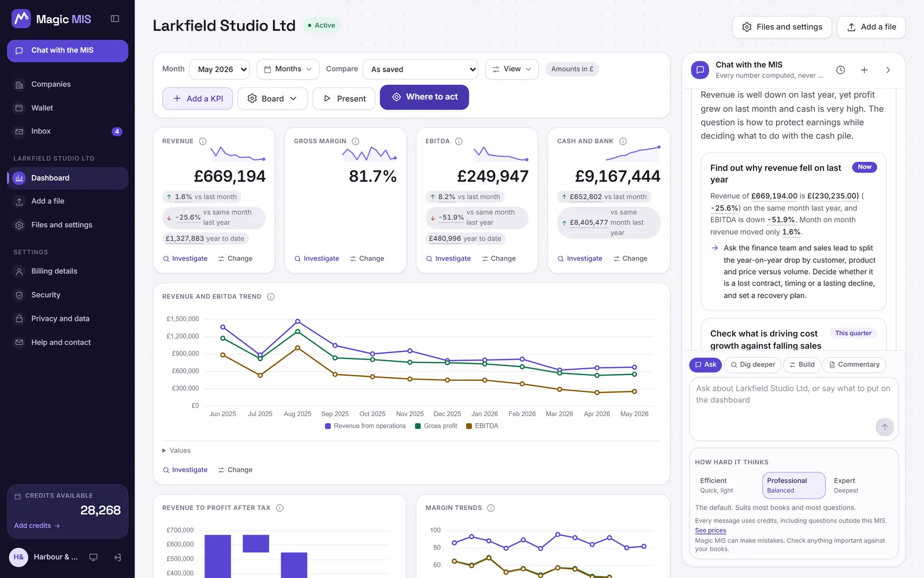The width and height of the screenshot is (924, 578).
Task: Show info icon next to EBITDA
Action: pos(459,141)
